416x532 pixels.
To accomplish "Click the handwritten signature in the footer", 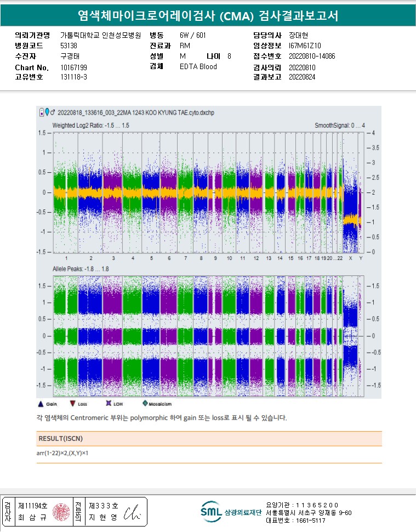I will (132, 512).
